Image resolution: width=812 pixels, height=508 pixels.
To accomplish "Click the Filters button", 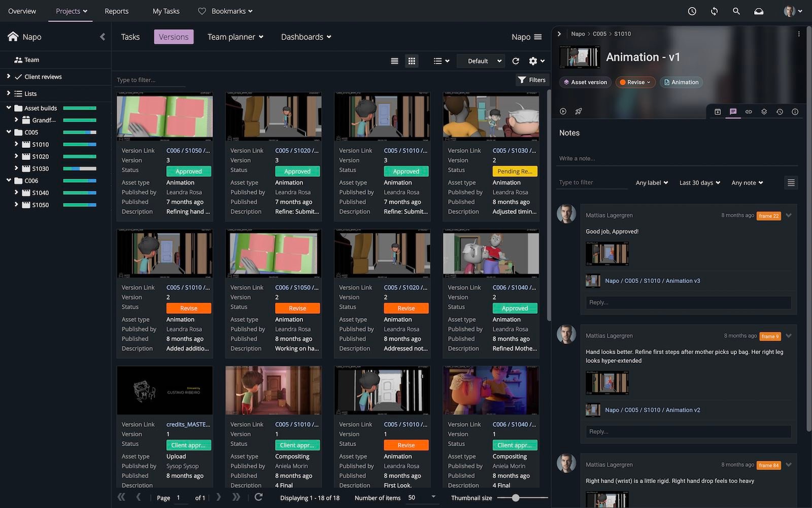I will tap(531, 80).
